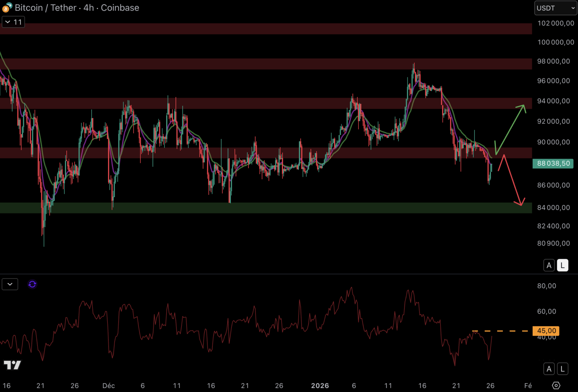This screenshot has width=578, height=392.
Task: Expand the indicator pane legend chevron
Action: 10,284
